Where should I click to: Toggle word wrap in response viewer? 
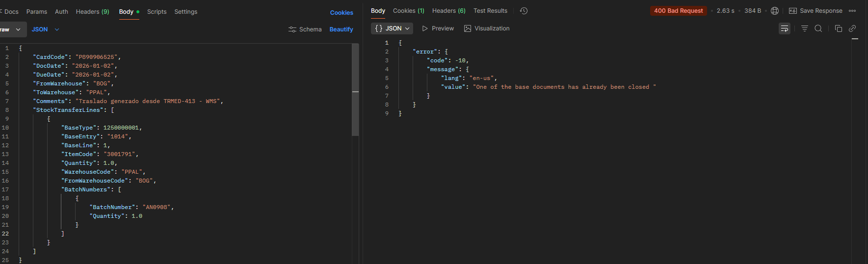click(784, 28)
